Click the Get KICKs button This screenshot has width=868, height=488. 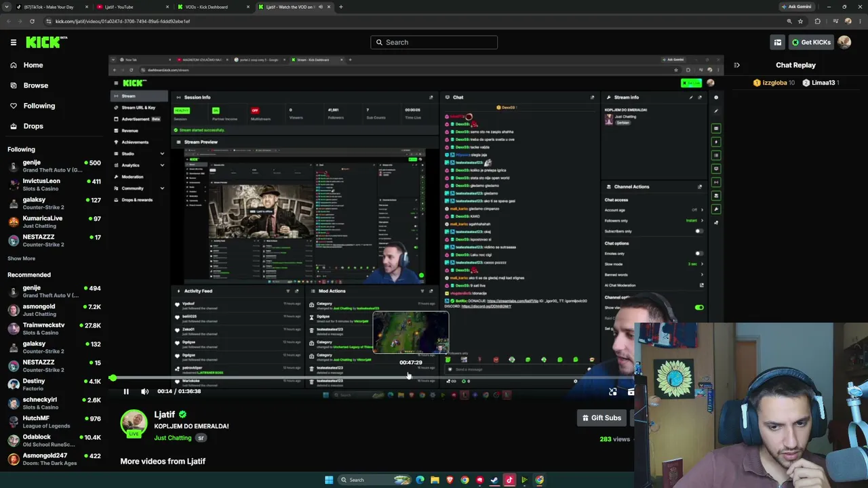810,42
